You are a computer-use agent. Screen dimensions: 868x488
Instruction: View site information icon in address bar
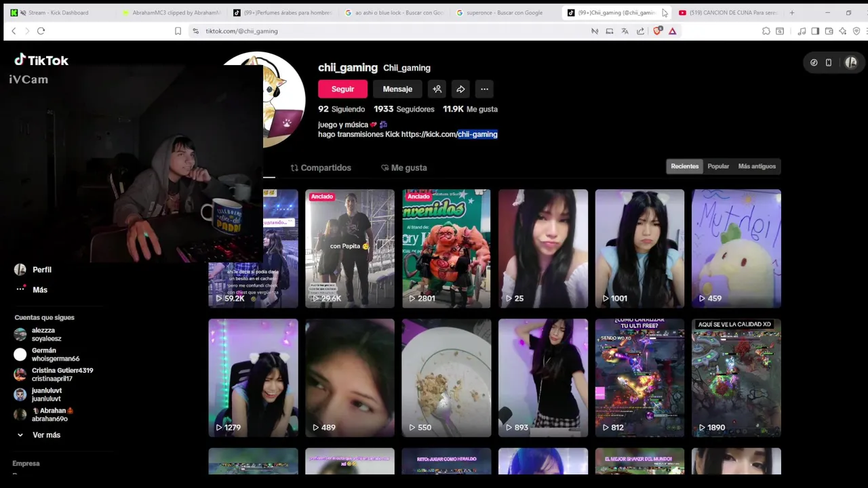pos(195,31)
